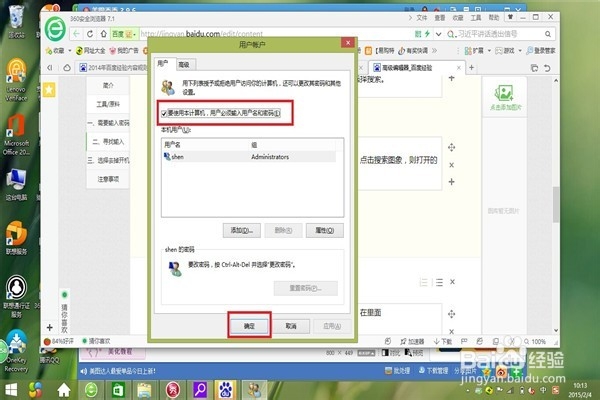Expand the arrow next to favorites 收藏

point(70,51)
